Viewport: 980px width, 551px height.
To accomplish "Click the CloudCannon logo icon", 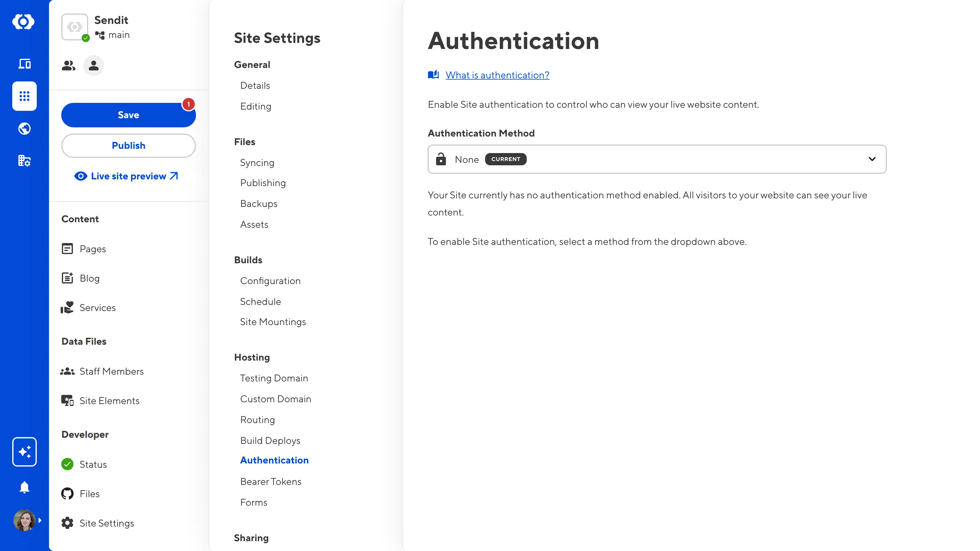I will pos(24,22).
